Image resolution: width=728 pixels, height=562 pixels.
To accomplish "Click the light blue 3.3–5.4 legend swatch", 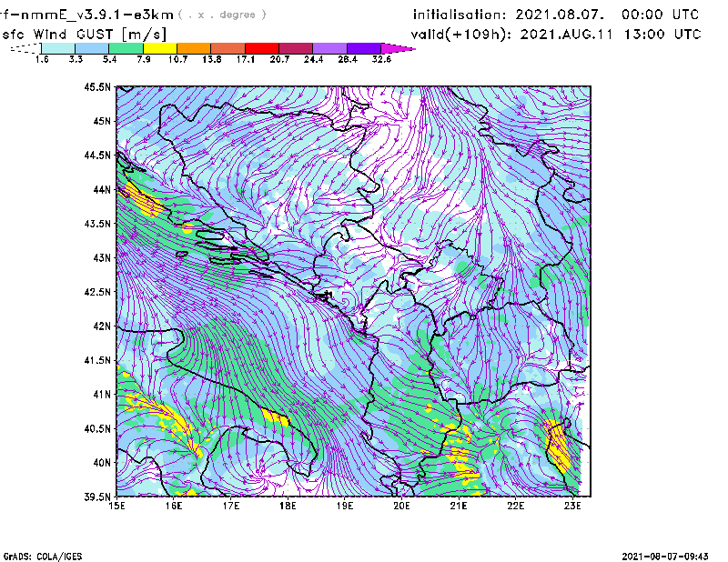I will pyautogui.click(x=92, y=48).
